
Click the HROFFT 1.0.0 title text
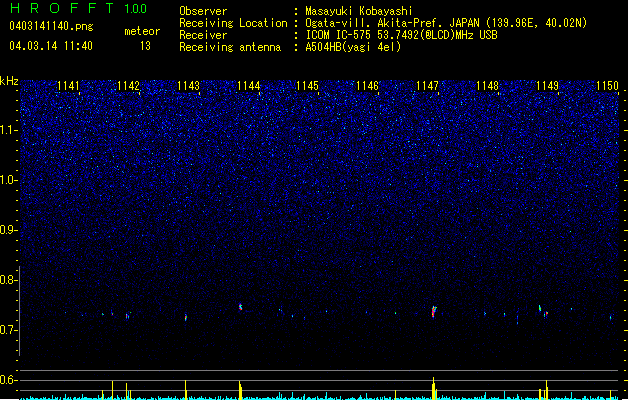79,8
